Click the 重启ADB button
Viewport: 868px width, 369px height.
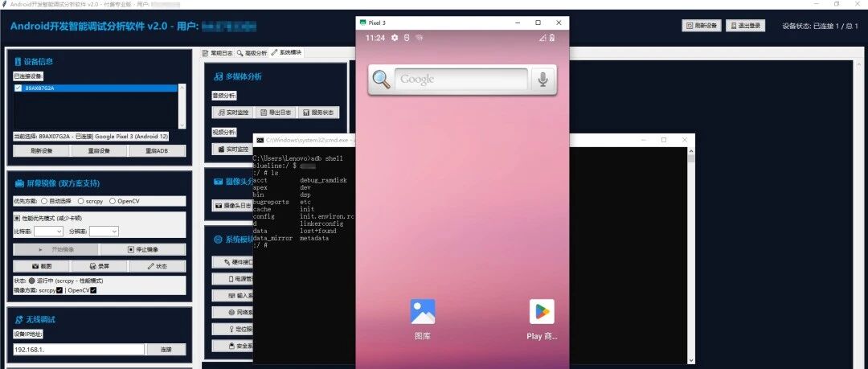pyautogui.click(x=158, y=151)
